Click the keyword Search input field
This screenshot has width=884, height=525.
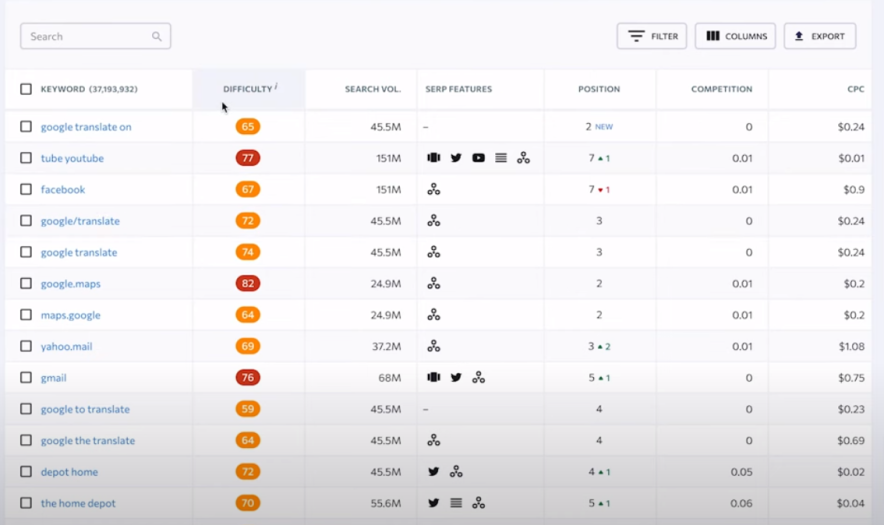(95, 36)
